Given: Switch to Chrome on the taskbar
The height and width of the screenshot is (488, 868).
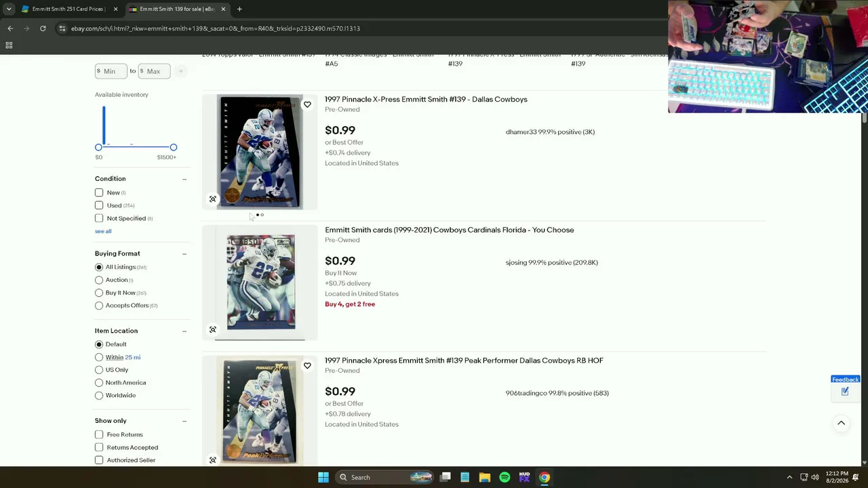Looking at the screenshot, I should [545, 477].
